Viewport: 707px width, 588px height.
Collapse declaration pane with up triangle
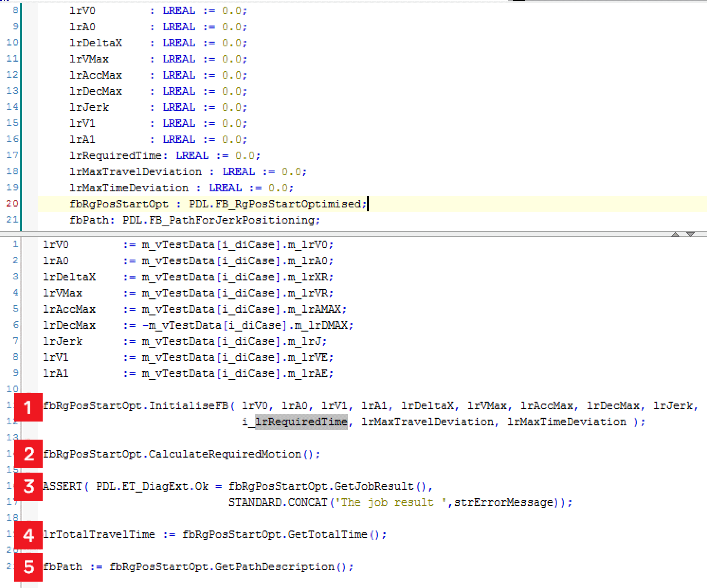675,234
